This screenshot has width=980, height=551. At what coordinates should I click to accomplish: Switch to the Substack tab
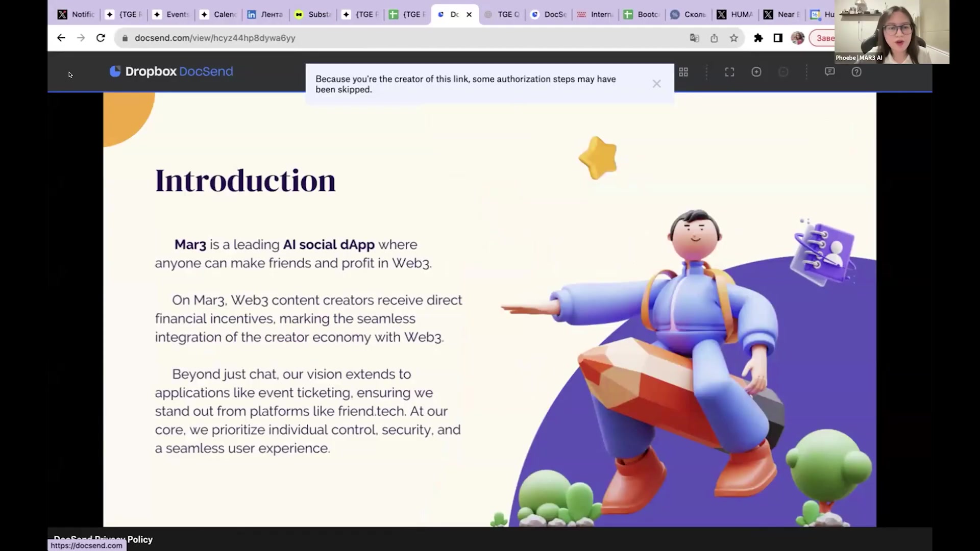click(x=313, y=14)
